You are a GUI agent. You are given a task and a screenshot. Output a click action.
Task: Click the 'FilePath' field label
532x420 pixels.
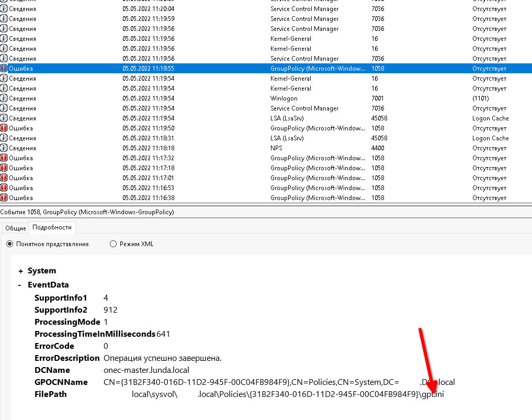(x=51, y=394)
